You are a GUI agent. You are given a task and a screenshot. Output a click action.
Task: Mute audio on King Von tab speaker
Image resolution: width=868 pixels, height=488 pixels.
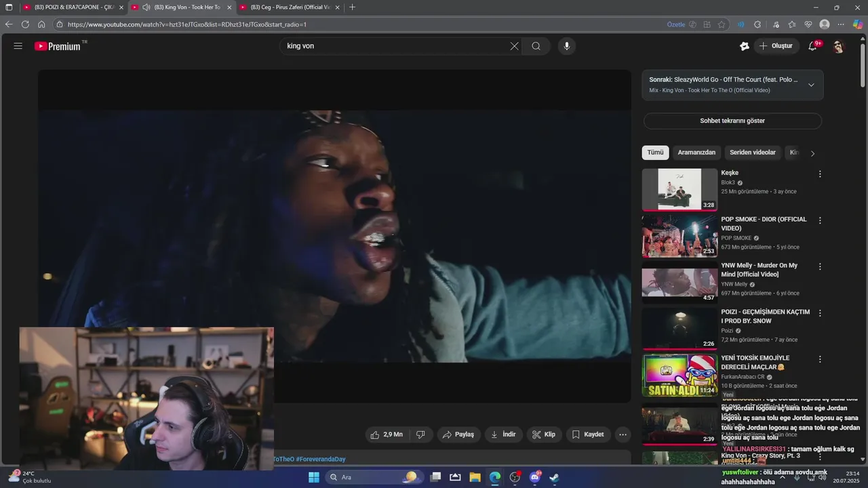coord(146,7)
